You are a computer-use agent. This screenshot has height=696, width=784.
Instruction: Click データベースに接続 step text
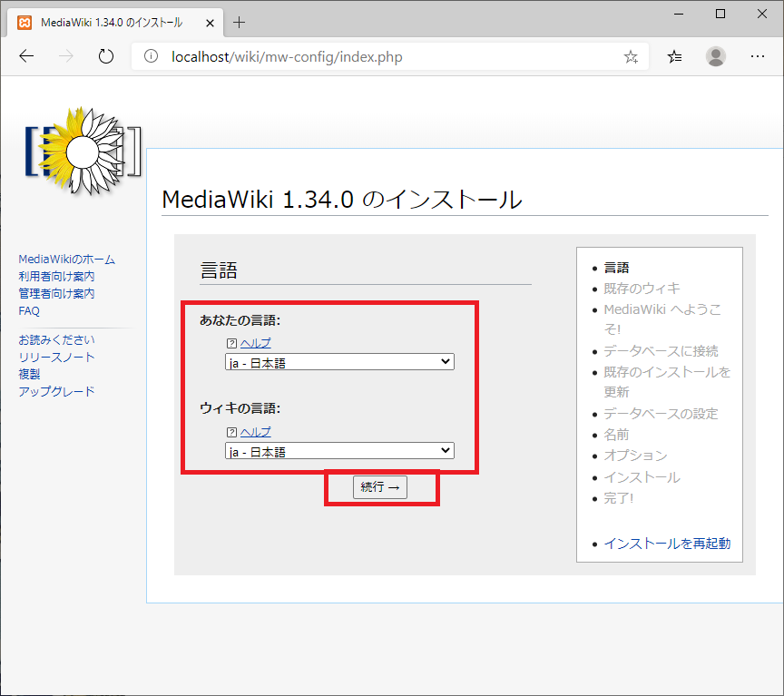click(x=661, y=351)
